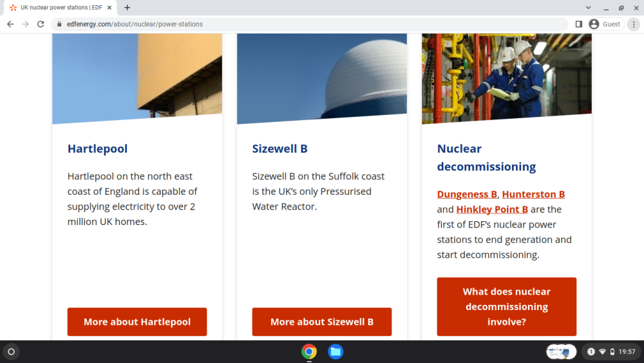
Task: Click What does nuclear decommissioning involve button
Action: [506, 307]
